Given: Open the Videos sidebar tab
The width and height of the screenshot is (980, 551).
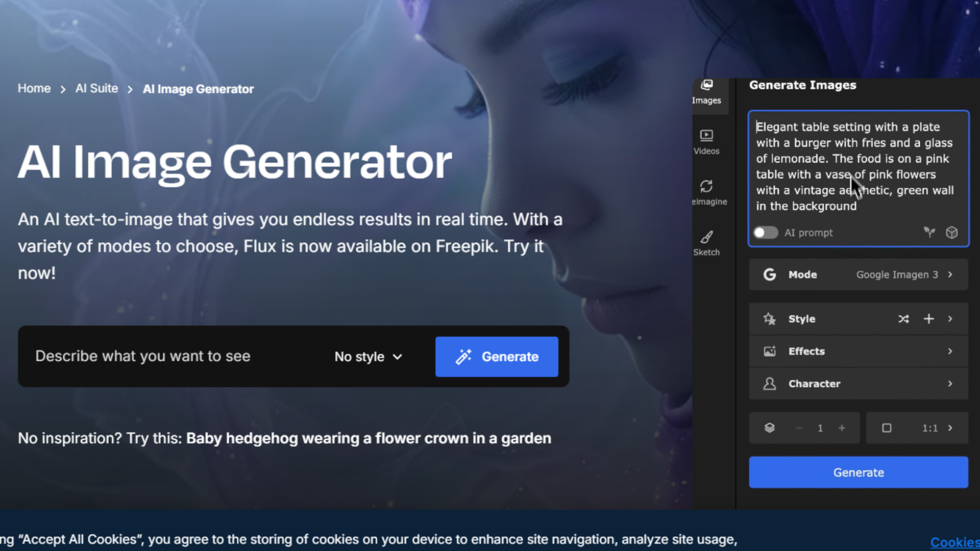Looking at the screenshot, I should [706, 142].
